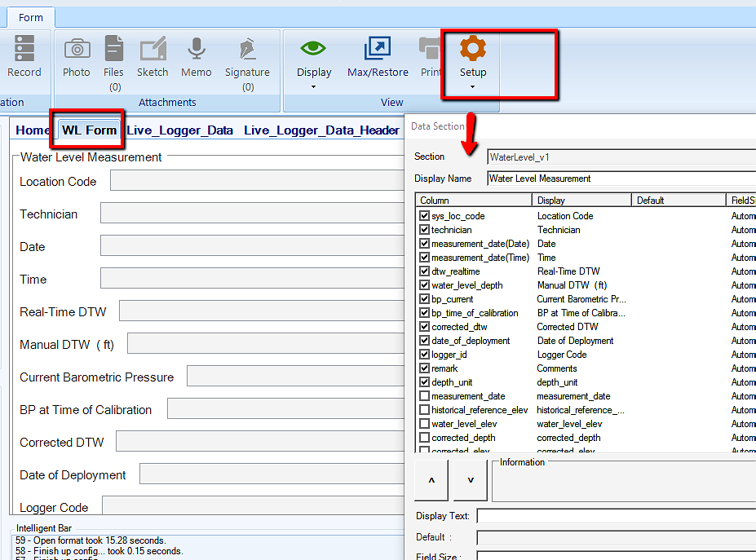Click the Display Name text field
The image size is (756, 560).
point(620,179)
